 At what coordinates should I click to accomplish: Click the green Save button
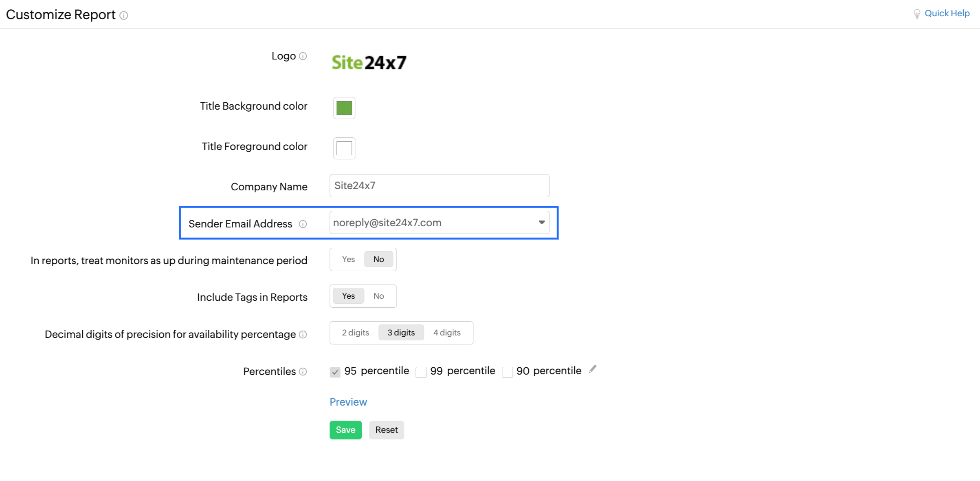[345, 430]
